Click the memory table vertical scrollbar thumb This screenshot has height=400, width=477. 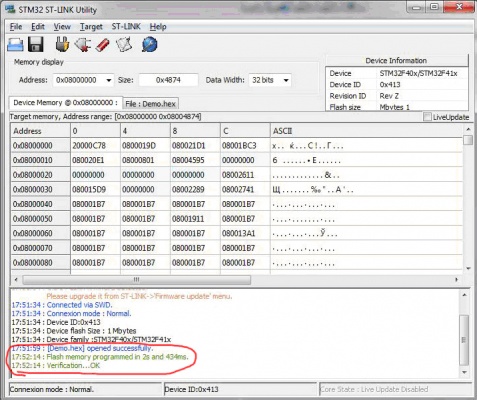[468, 140]
